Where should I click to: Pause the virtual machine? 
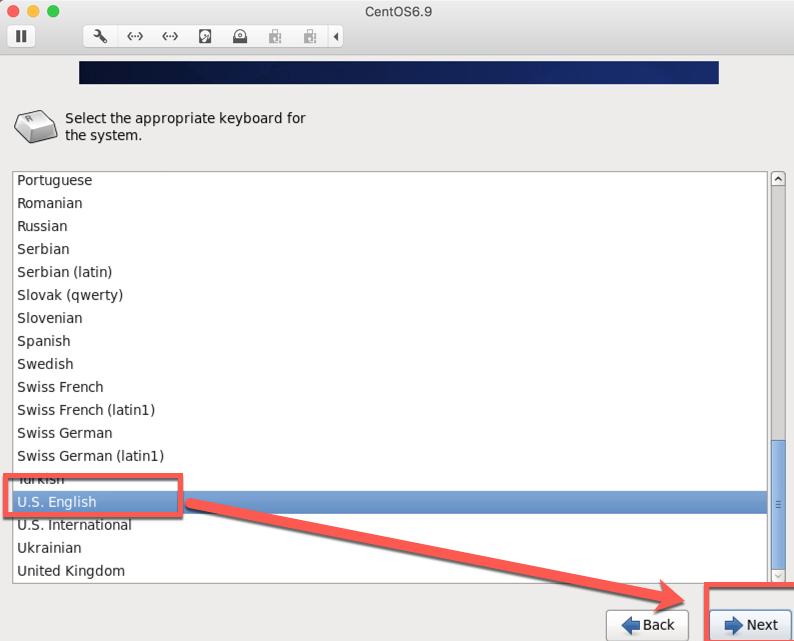pyautogui.click(x=20, y=37)
